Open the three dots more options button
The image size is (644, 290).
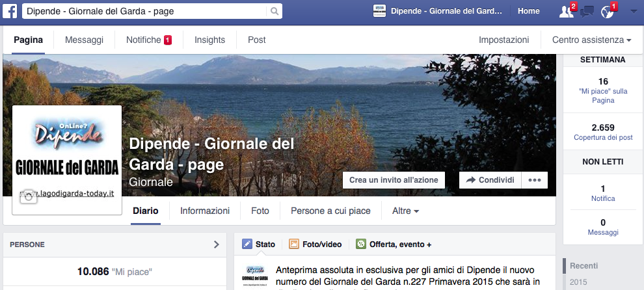(534, 180)
